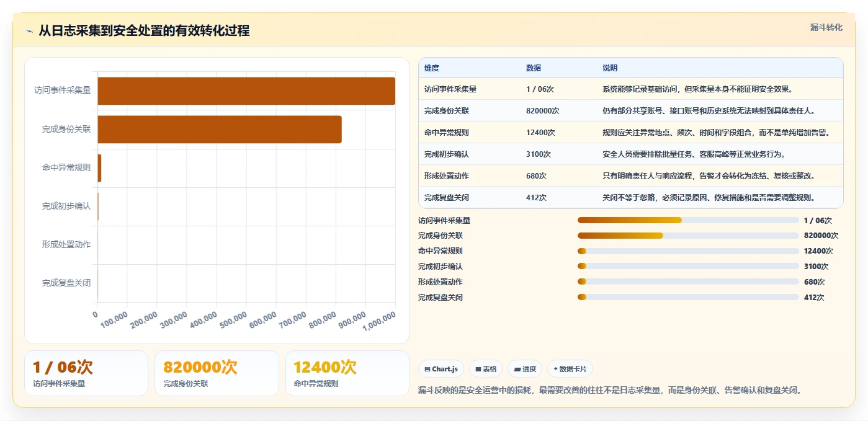The image size is (868, 421).
Task: Click the 访问事件采集量 bar in chart
Action: tap(246, 91)
